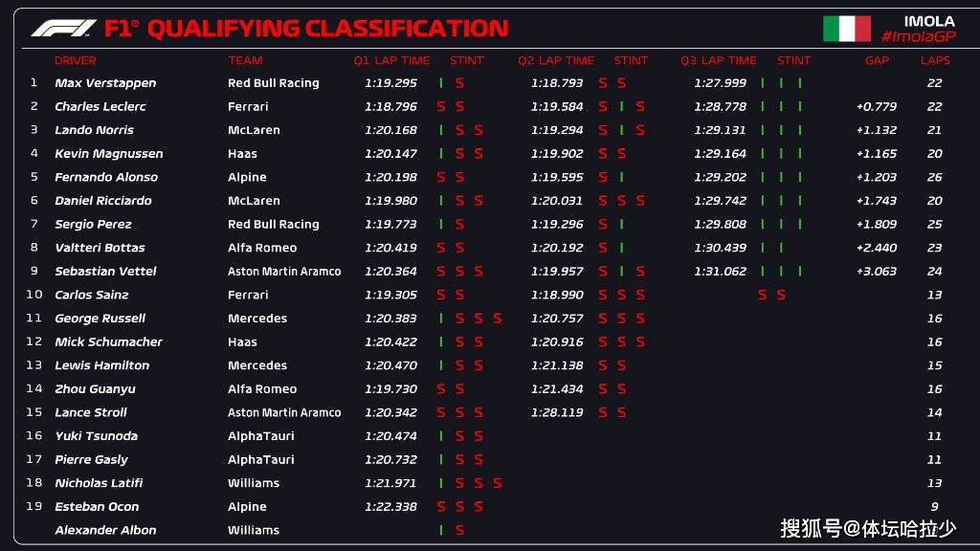Click the IMOLA title text
This screenshot has height=551, width=980.
coord(929,21)
